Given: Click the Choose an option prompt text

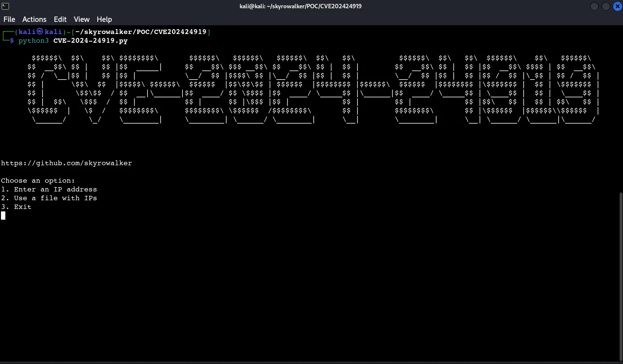Looking at the screenshot, I should (37, 180).
